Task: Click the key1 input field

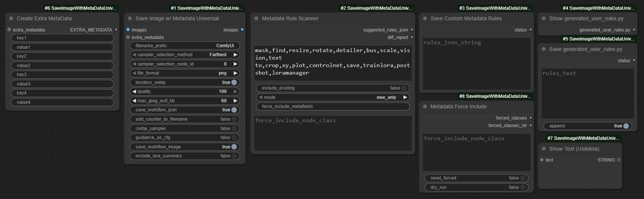Action: tap(62, 38)
